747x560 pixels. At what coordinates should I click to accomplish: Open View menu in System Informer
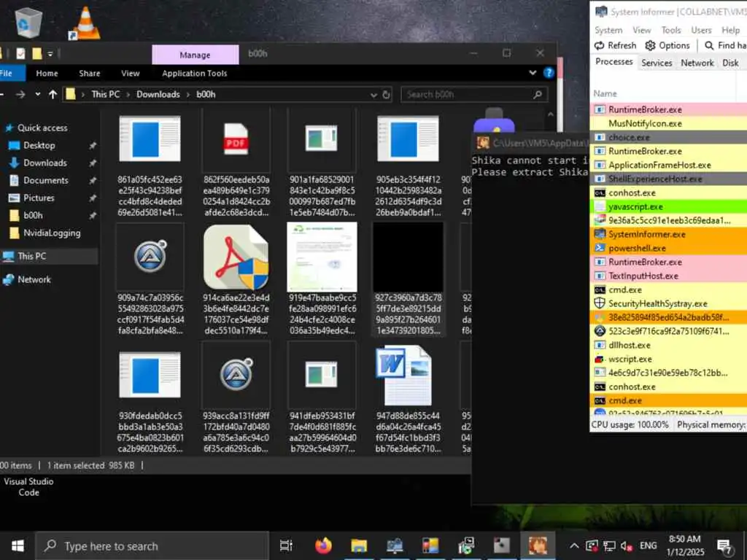tap(642, 30)
